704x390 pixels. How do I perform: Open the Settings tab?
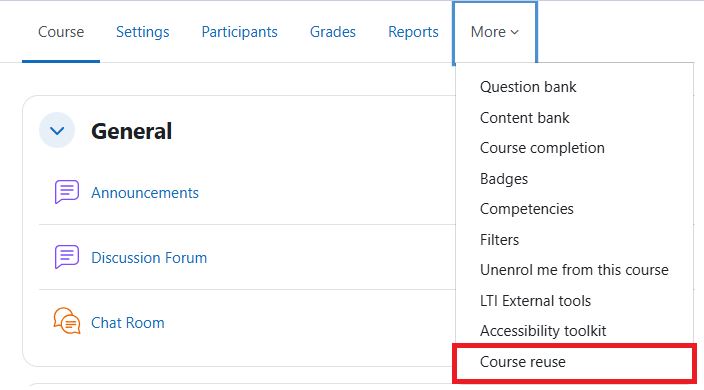pyautogui.click(x=143, y=32)
